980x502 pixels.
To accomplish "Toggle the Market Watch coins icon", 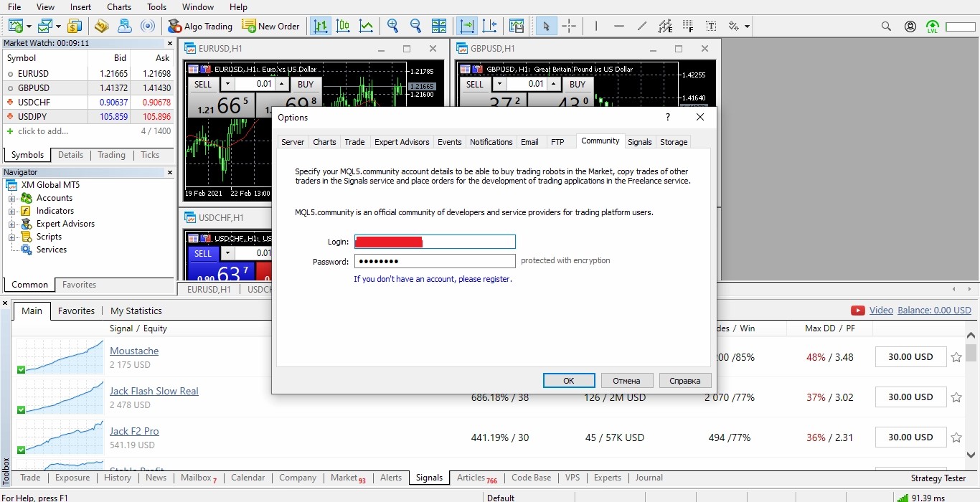I will point(74,27).
